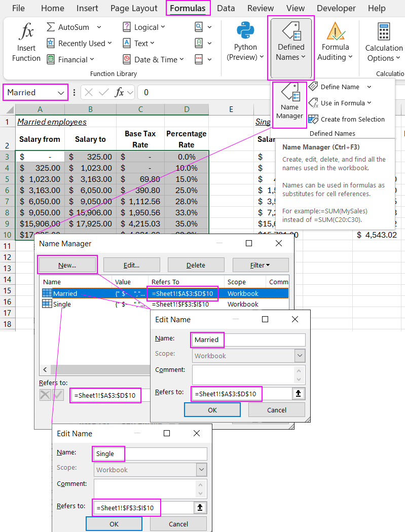Expand the AutoSum dropdown
The height and width of the screenshot is (532, 405).
pyautogui.click(x=99, y=27)
